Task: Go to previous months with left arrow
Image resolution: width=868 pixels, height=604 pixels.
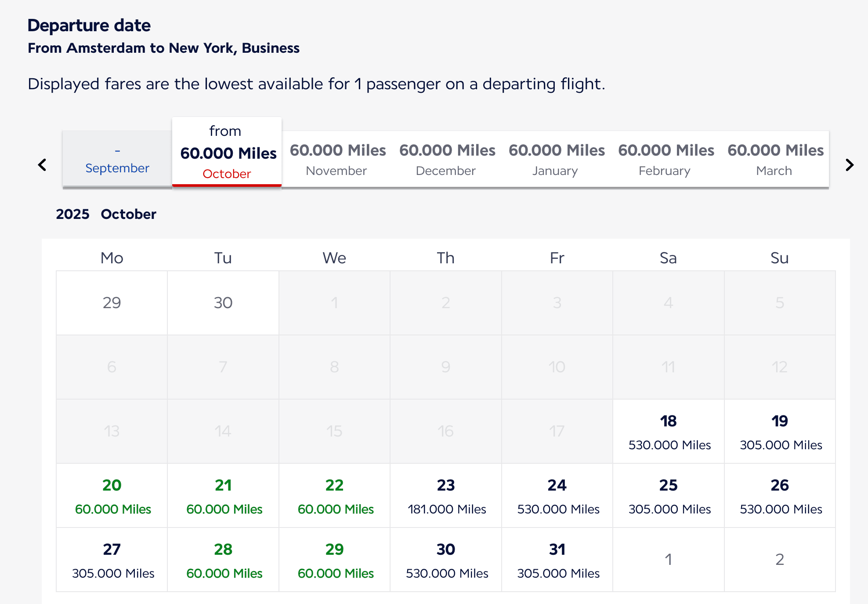Action: point(42,165)
